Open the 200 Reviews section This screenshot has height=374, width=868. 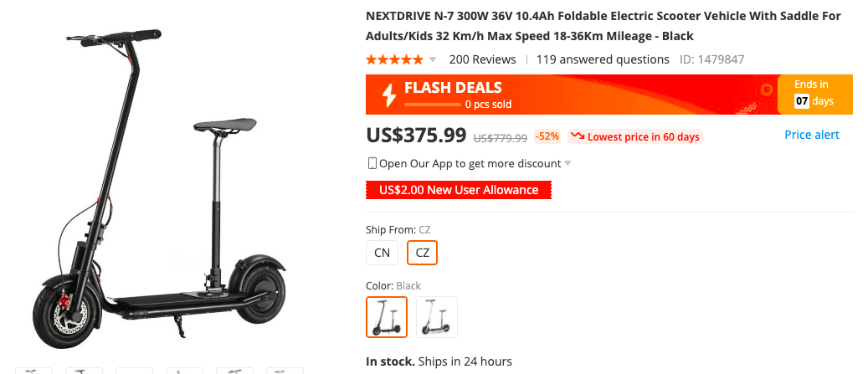482,59
